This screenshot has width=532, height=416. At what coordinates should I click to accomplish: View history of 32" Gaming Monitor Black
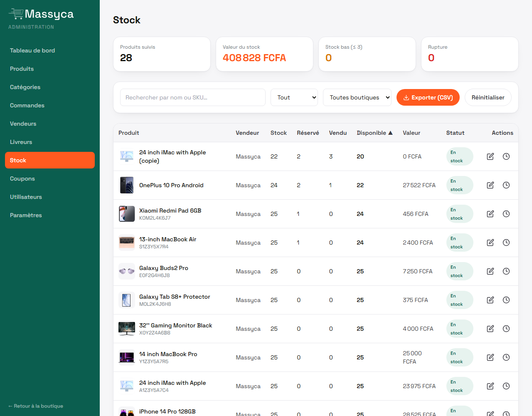[506, 329]
